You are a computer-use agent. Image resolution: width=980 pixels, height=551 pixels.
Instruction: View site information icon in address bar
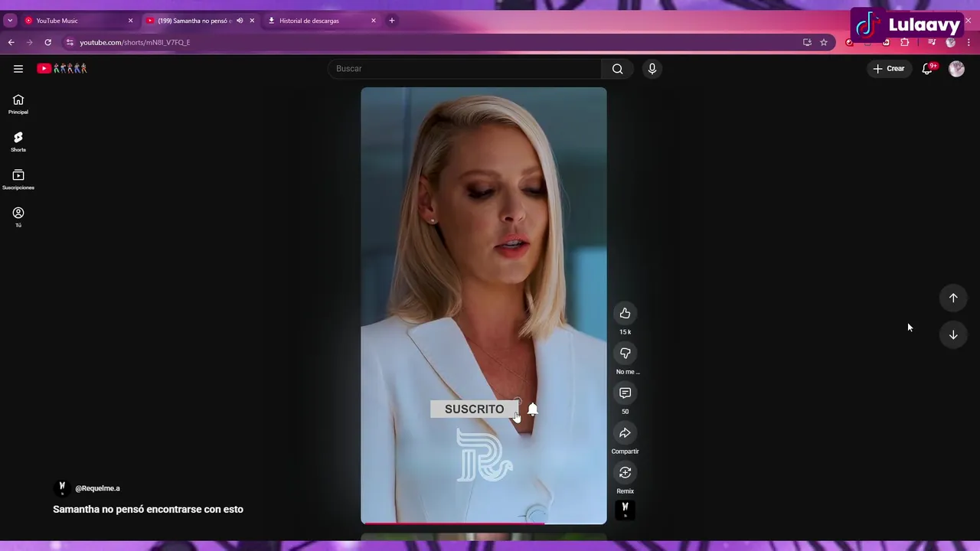(x=70, y=42)
